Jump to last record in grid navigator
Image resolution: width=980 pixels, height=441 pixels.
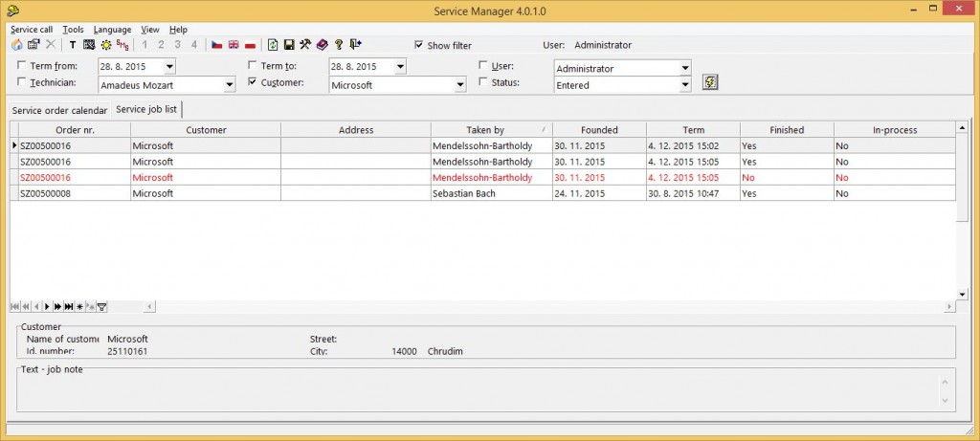[x=69, y=306]
